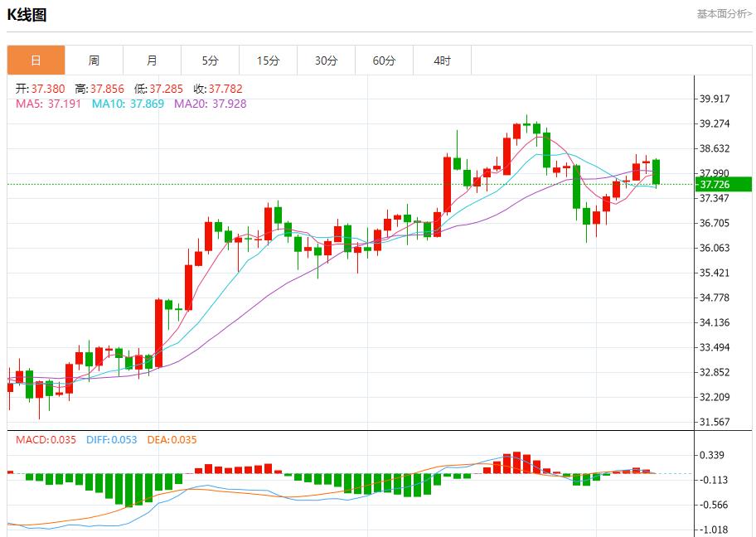The width and height of the screenshot is (756, 537).
Task: Select the 30分 timeframe
Action: click(x=325, y=60)
